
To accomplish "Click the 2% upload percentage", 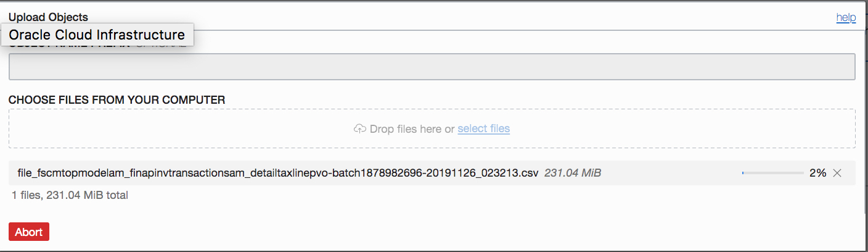I will (817, 174).
